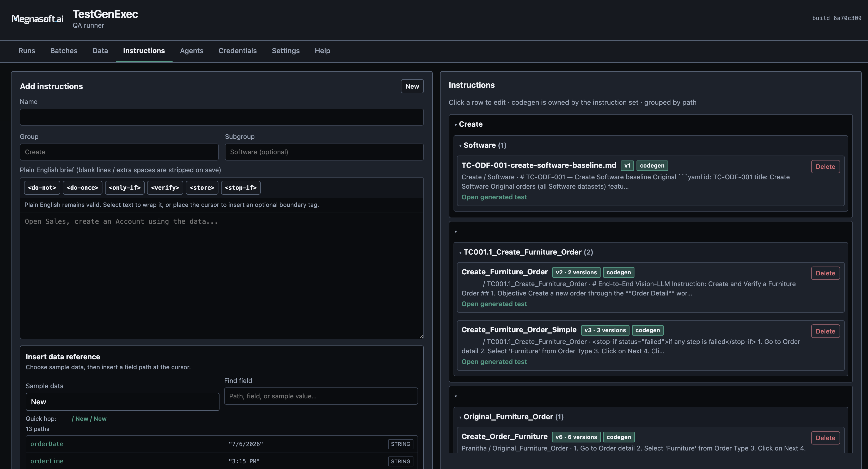Delete the Create_Order_Furniture instruction

(x=825, y=438)
